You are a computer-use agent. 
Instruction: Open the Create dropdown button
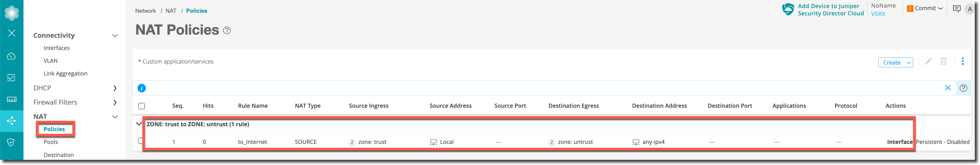click(x=895, y=62)
